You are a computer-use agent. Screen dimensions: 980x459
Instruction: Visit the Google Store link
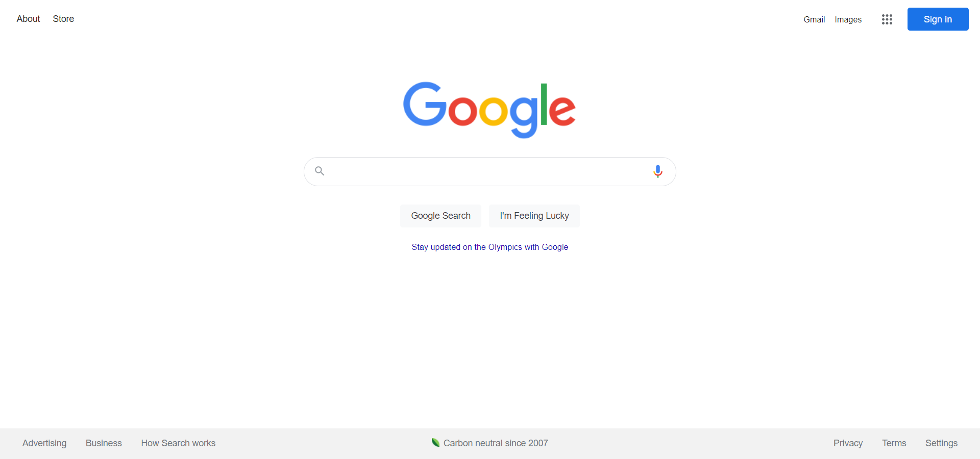coord(63,19)
